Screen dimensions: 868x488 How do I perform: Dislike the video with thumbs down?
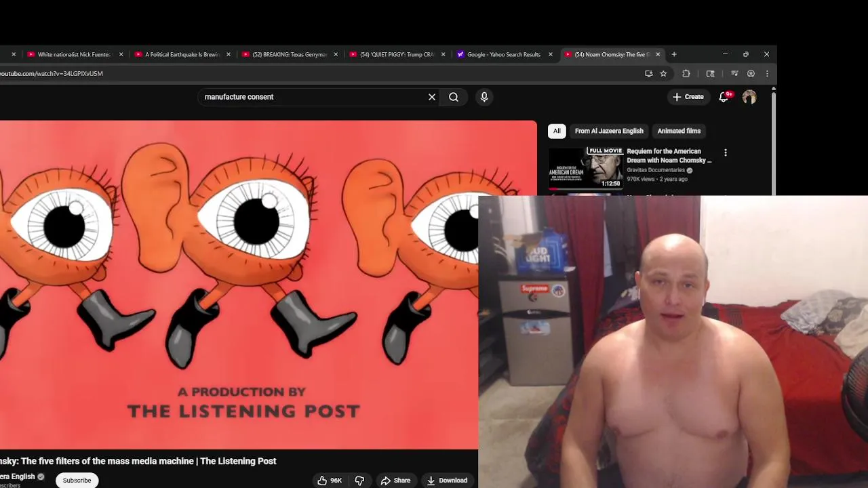click(x=359, y=481)
